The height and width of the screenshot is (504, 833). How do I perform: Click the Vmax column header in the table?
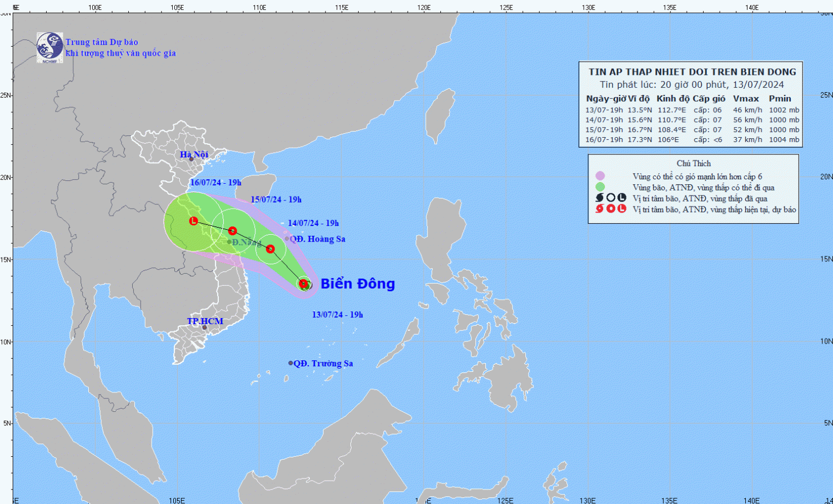click(x=745, y=98)
